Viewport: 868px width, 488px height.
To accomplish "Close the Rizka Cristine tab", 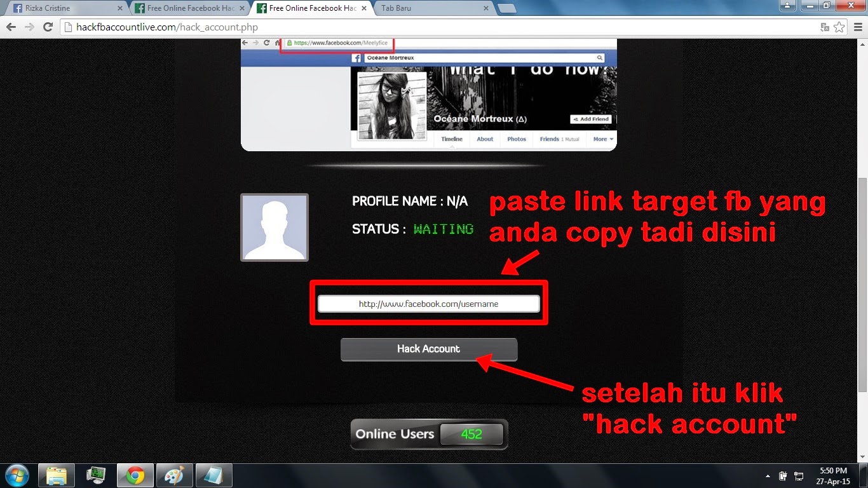I will click(120, 8).
